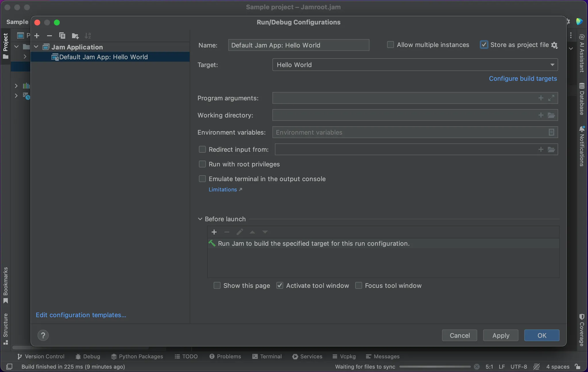Image resolution: width=588 pixels, height=372 pixels.
Task: Browse for redirect input file
Action: [x=551, y=149]
